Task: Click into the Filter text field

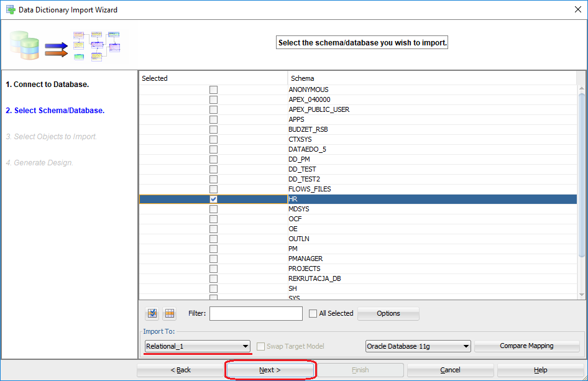Action: pos(255,313)
